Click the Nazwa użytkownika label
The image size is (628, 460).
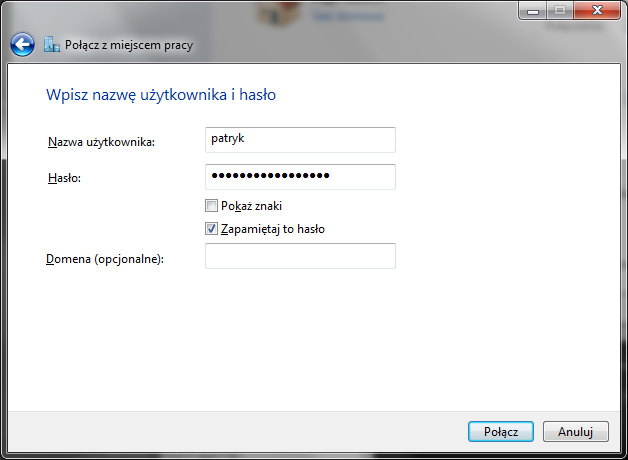[x=100, y=143]
